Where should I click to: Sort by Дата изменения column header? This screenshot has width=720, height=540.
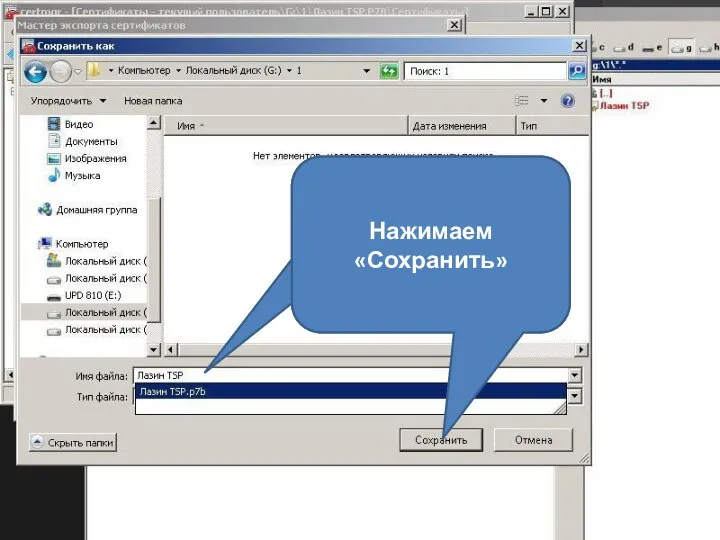pyautogui.click(x=461, y=126)
